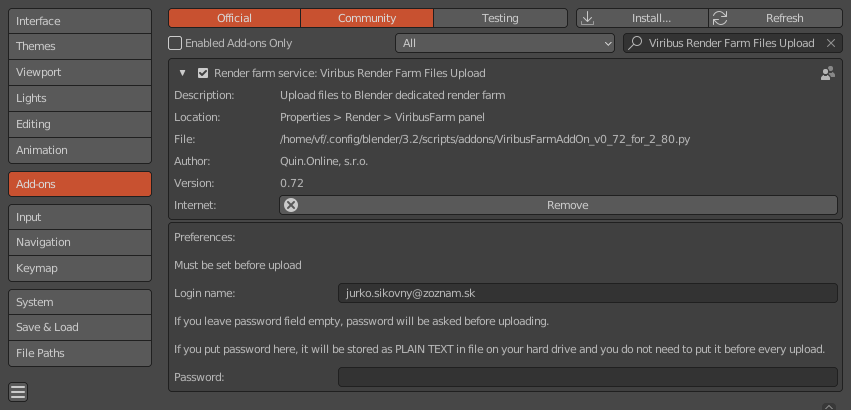
Task: Open the All category dropdown
Action: [505, 43]
